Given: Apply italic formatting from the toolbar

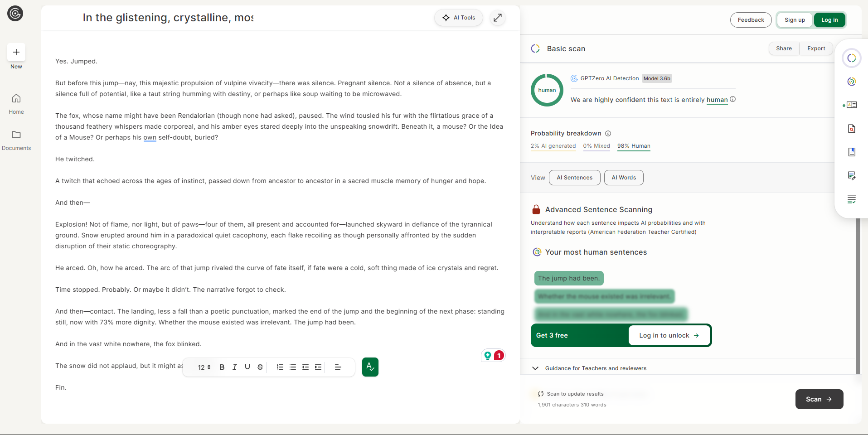Looking at the screenshot, I should [x=235, y=367].
